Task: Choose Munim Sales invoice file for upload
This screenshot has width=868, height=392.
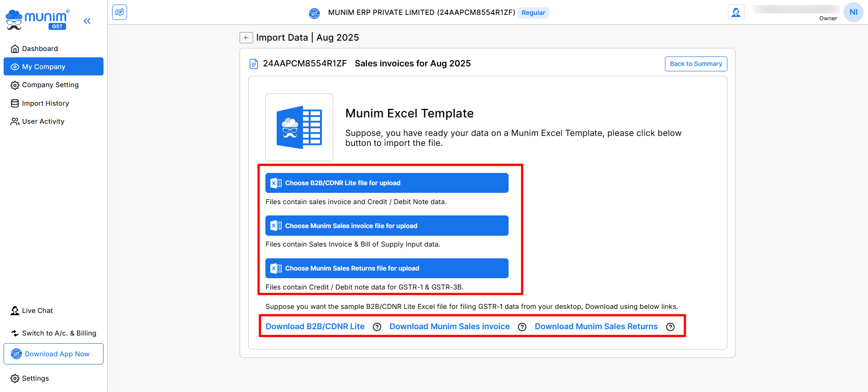Action: pos(387,226)
